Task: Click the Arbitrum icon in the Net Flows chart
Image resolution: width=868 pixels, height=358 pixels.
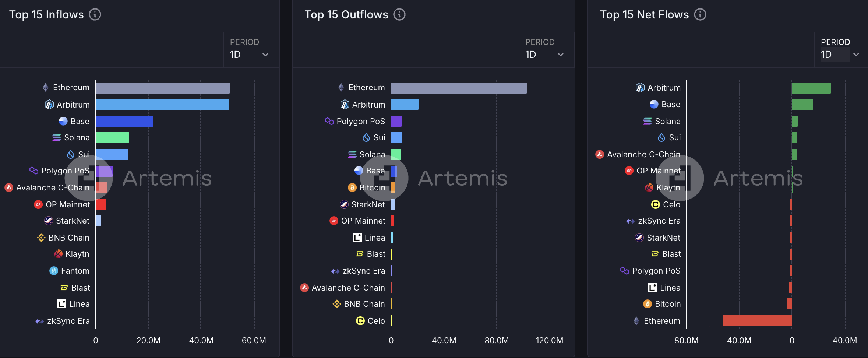Action: pyautogui.click(x=640, y=88)
